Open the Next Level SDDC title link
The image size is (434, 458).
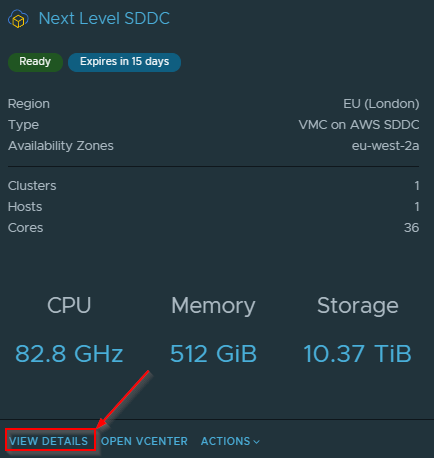[x=104, y=18]
